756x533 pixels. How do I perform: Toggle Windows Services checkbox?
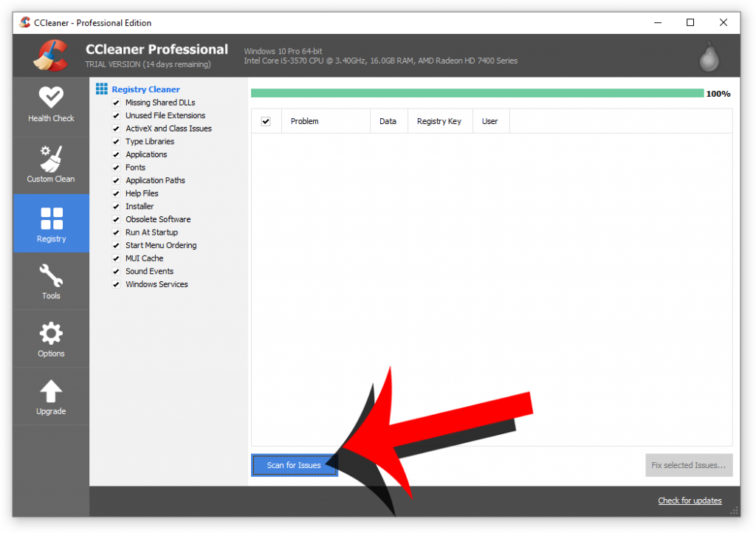[x=116, y=285]
